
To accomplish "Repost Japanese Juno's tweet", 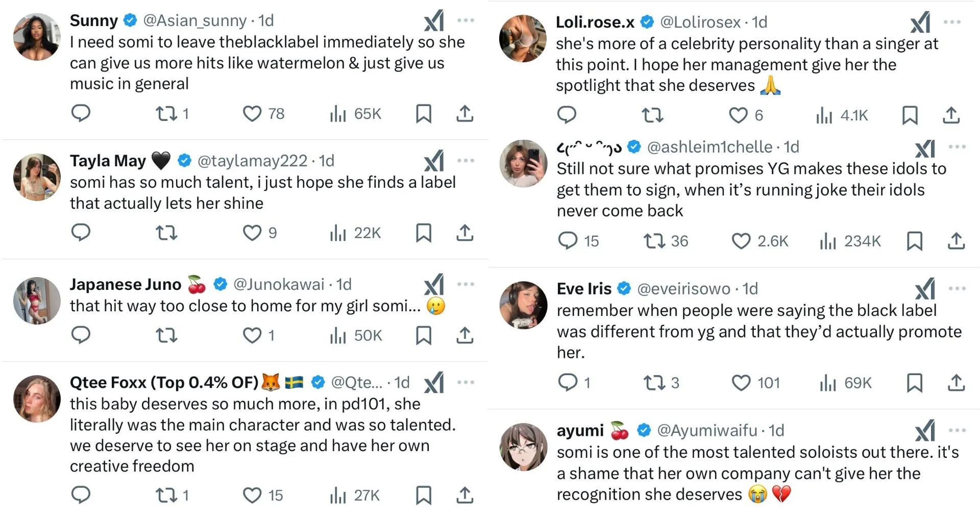I will (166, 335).
